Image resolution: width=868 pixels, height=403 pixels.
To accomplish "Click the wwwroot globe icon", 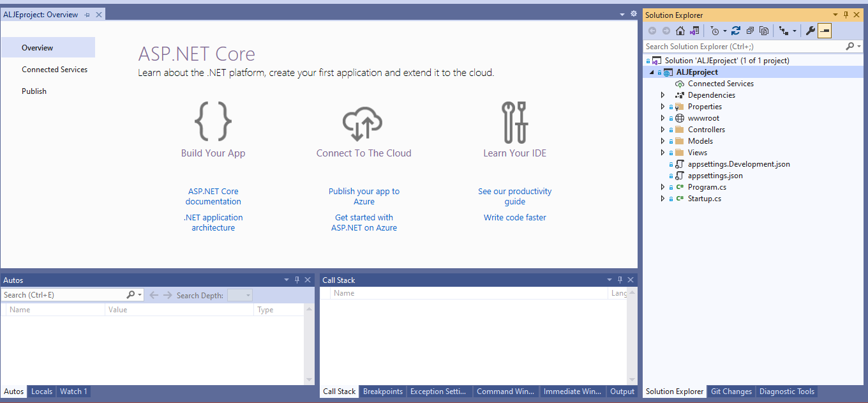I will click(x=680, y=118).
